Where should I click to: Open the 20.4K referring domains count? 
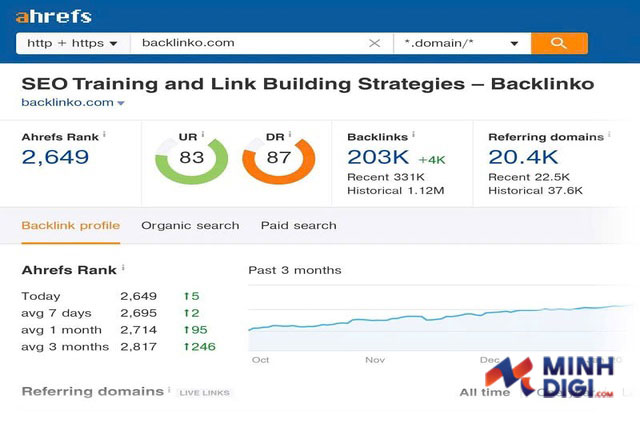pos(523,157)
